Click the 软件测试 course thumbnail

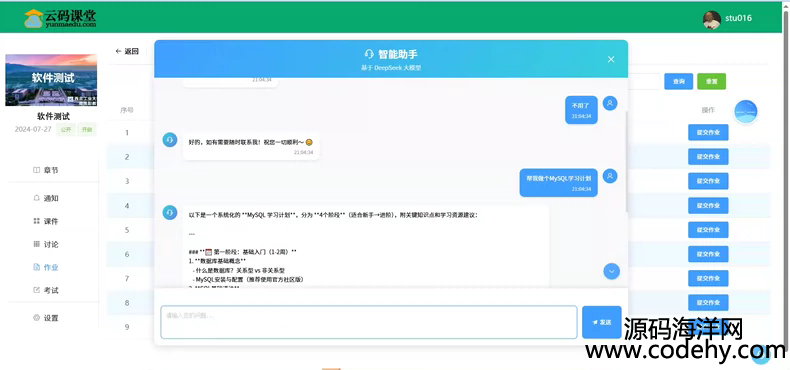[51, 80]
